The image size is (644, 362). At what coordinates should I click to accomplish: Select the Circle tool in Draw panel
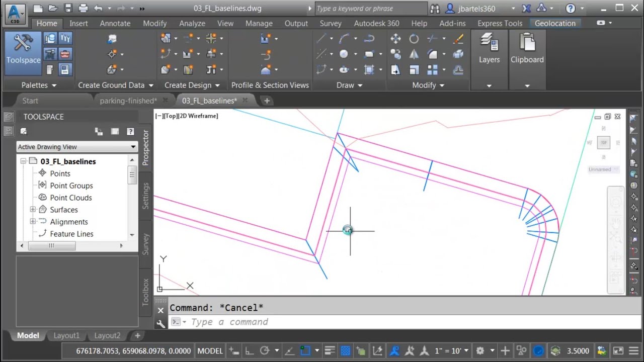pyautogui.click(x=344, y=54)
